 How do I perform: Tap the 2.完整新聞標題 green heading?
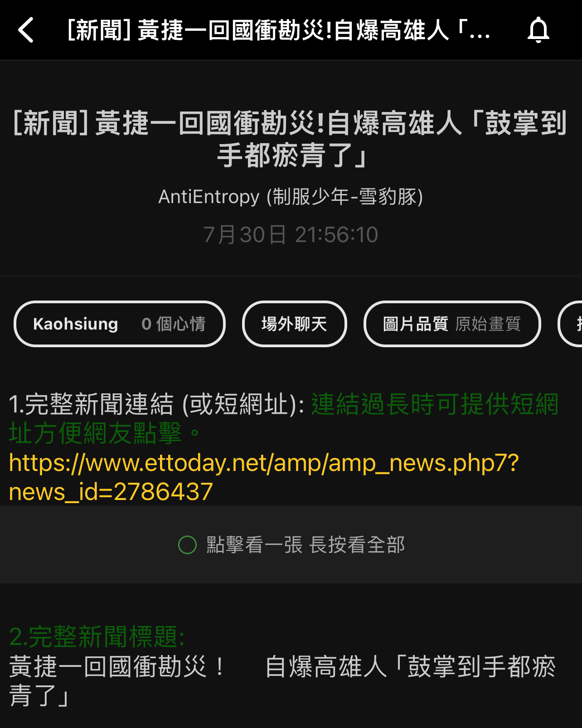pyautogui.click(x=97, y=636)
